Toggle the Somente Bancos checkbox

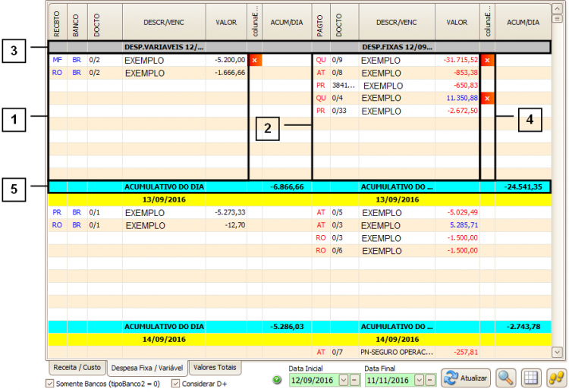coord(51,384)
